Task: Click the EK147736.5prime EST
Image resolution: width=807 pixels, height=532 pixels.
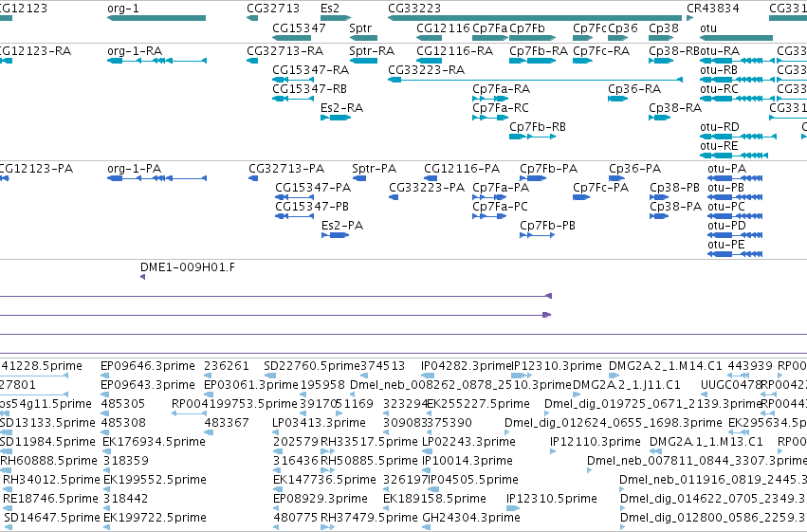Action: click(277, 490)
